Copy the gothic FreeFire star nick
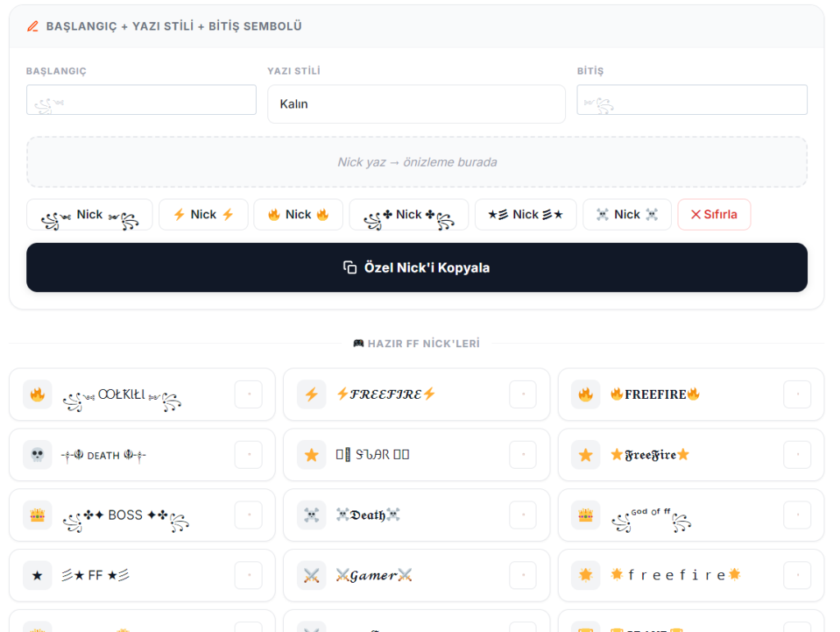This screenshot has height=632, width=840. [797, 455]
